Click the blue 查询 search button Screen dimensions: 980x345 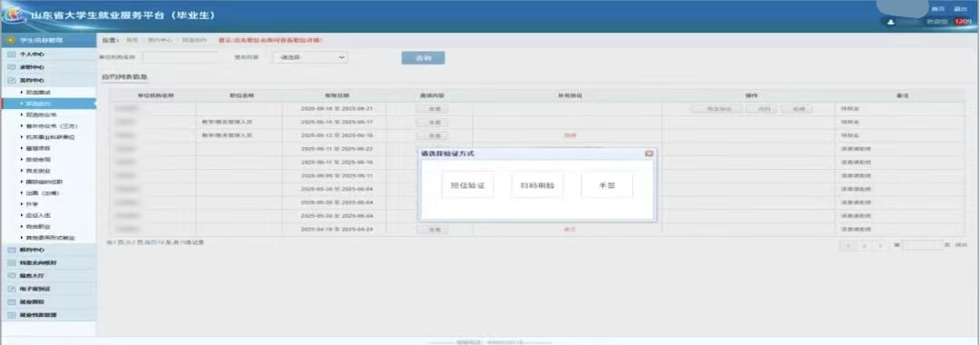click(423, 57)
